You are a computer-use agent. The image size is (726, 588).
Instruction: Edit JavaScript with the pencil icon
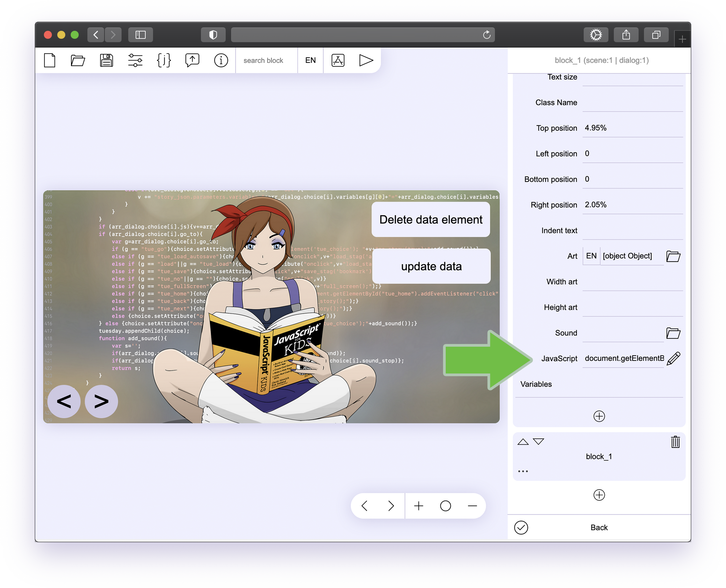click(673, 359)
